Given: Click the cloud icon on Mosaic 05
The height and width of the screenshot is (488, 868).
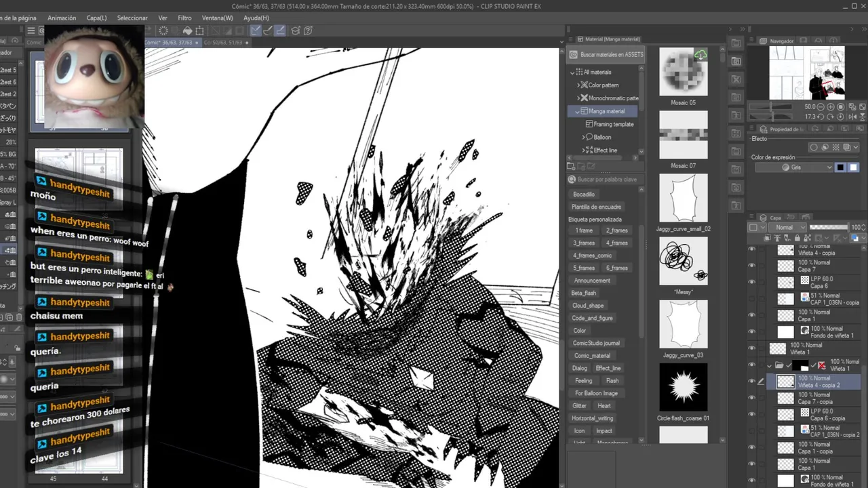Looking at the screenshot, I should [x=701, y=55].
